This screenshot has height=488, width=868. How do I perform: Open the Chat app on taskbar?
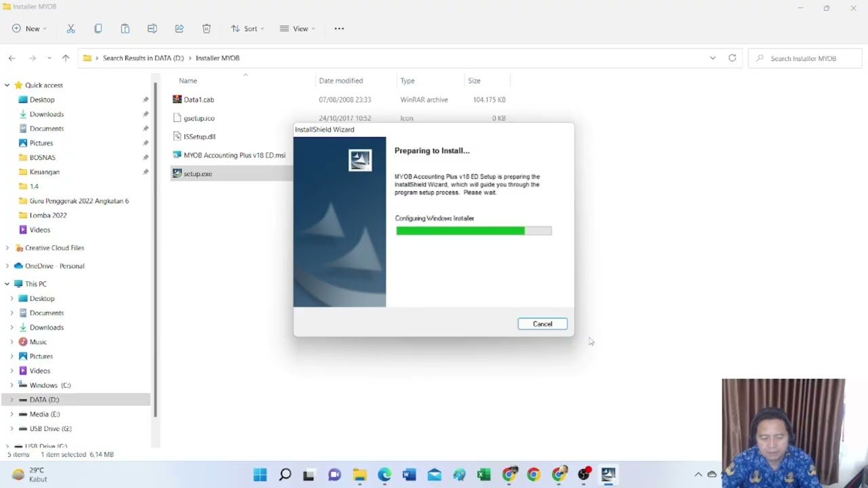[x=334, y=474]
